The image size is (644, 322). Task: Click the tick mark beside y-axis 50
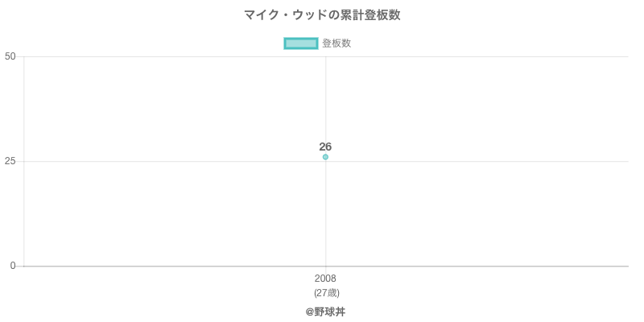pyautogui.click(x=20, y=56)
